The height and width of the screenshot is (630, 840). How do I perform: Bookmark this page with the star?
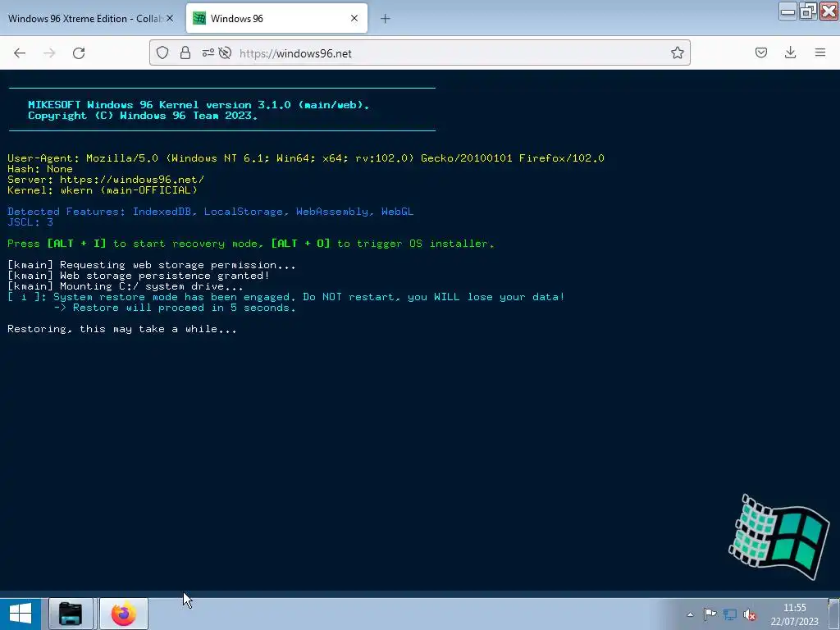[677, 52]
